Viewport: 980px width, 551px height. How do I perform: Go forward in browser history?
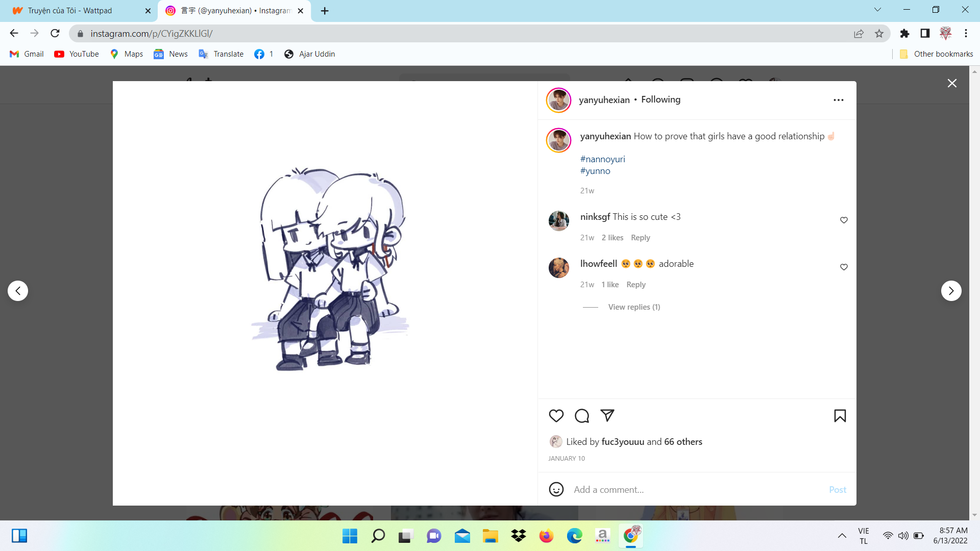pyautogui.click(x=34, y=33)
